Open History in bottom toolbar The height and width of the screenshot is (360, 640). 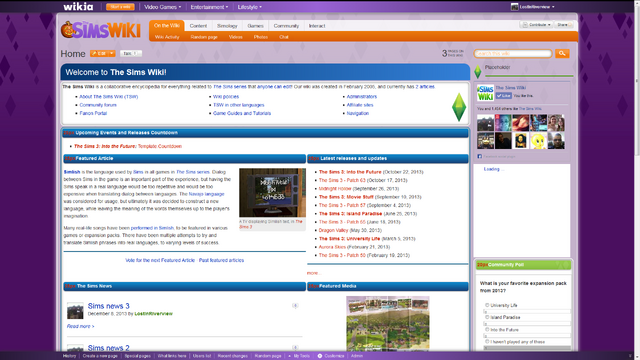(69, 356)
